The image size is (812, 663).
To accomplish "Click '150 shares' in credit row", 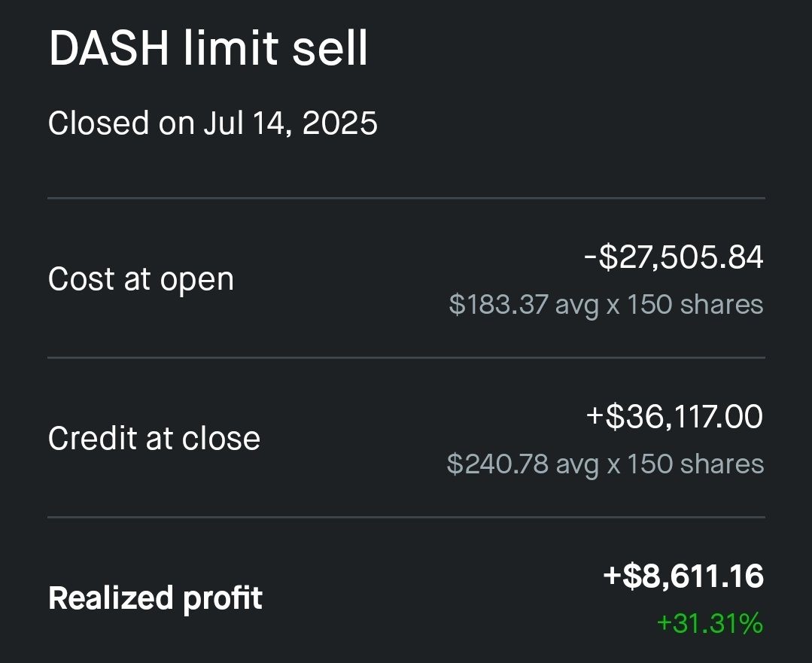I will coord(695,464).
